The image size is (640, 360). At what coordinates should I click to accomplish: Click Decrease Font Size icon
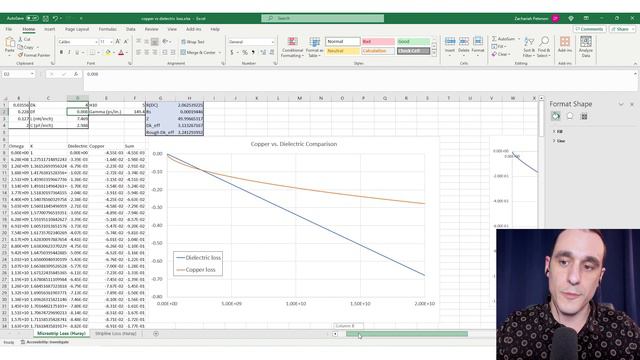coord(126,42)
